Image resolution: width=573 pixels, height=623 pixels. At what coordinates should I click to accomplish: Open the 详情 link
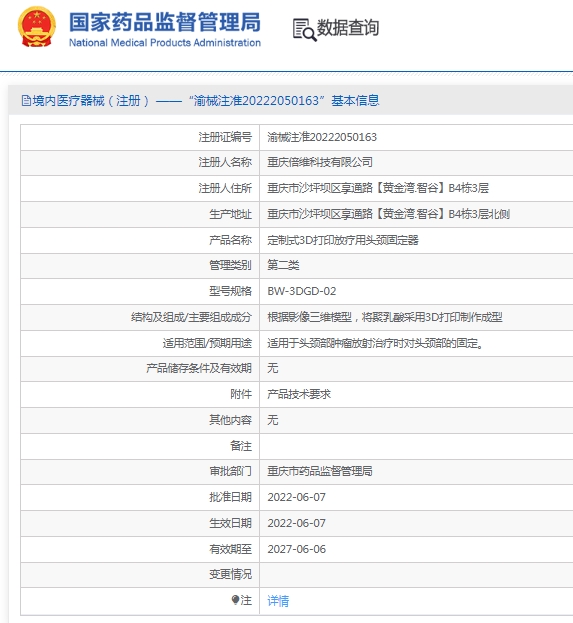tap(278, 600)
